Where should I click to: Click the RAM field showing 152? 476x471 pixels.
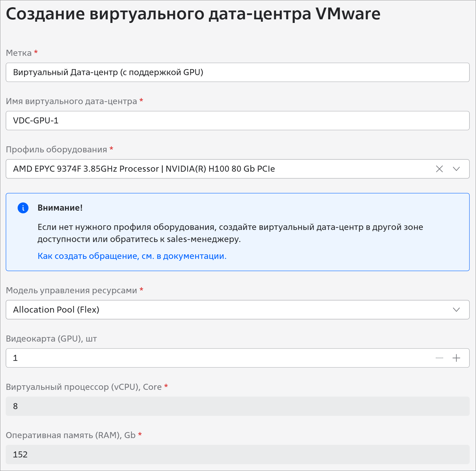(x=237, y=455)
